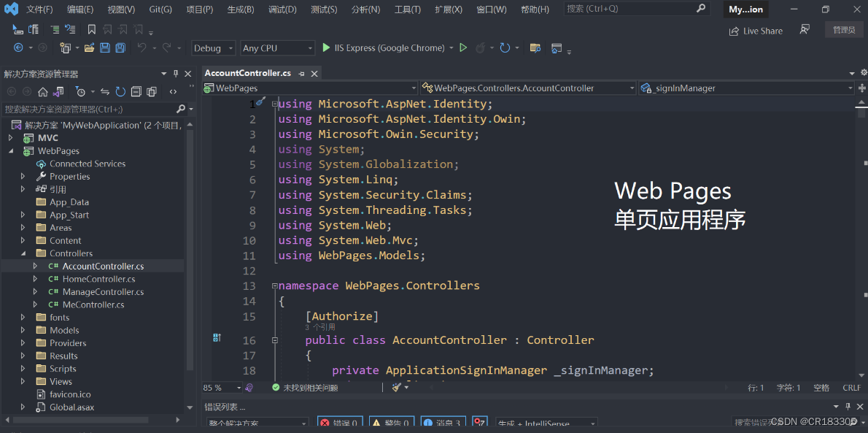Pin the AccountController.cs tab
The width and height of the screenshot is (868, 433).
(x=302, y=73)
